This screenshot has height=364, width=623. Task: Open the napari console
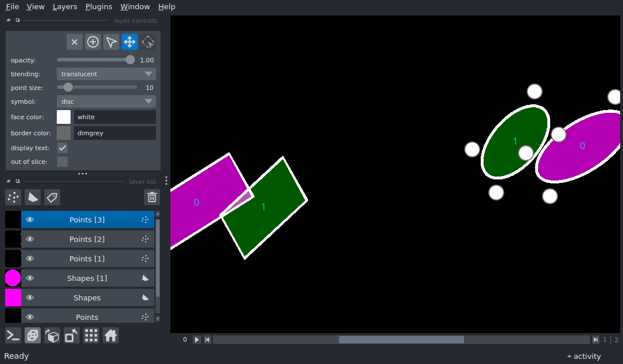click(13, 335)
